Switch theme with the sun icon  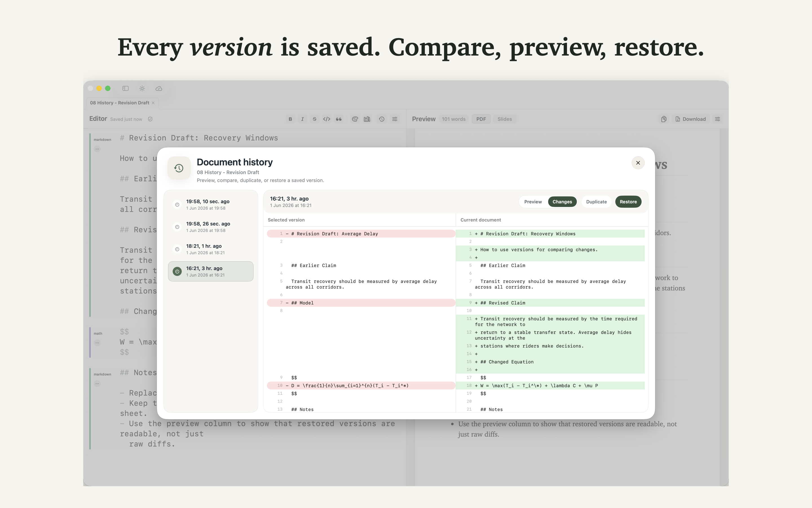tap(142, 88)
